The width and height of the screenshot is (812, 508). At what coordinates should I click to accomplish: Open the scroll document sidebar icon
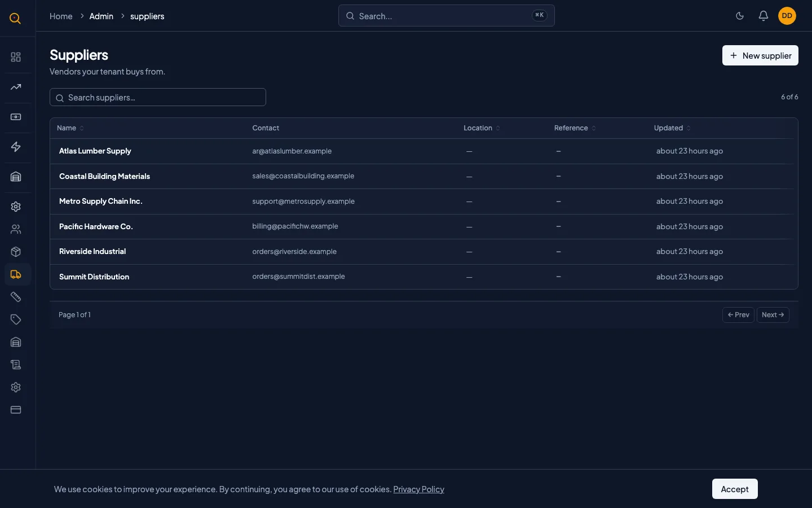(x=16, y=365)
